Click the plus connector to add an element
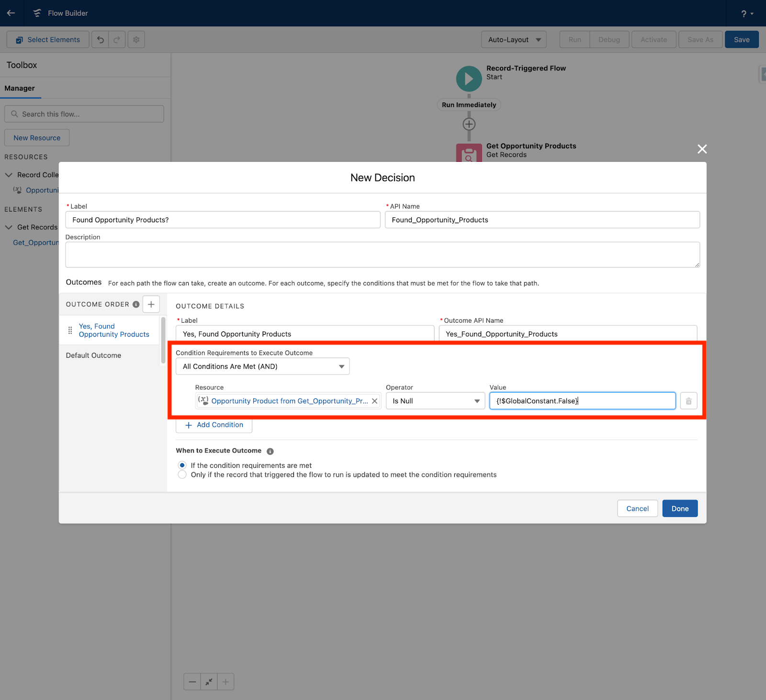Image resolution: width=766 pixels, height=700 pixels. coord(469,124)
